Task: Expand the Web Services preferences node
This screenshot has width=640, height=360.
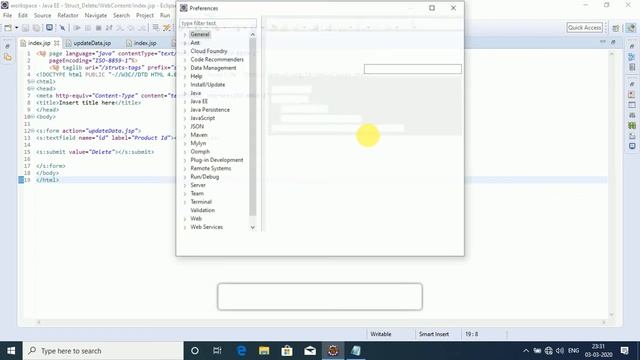Action: [x=185, y=227]
